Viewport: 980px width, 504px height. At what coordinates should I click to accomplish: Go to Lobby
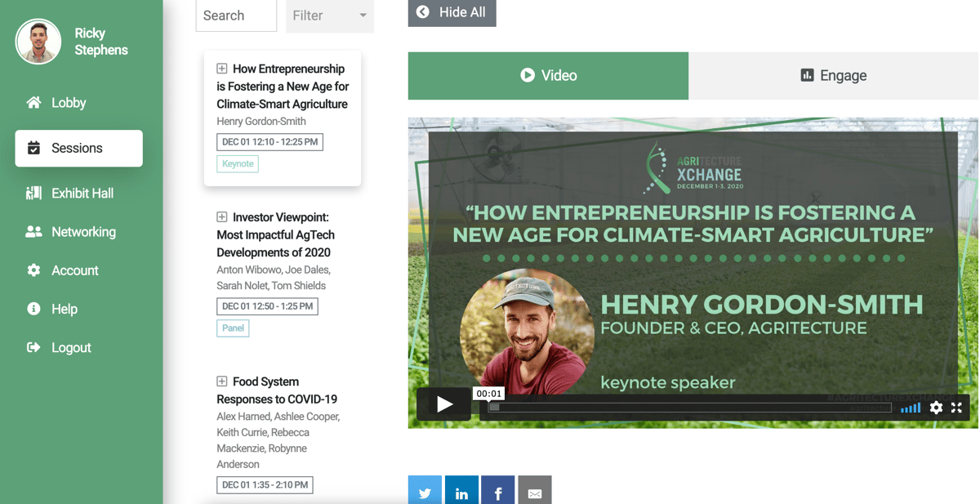pyautogui.click(x=69, y=103)
